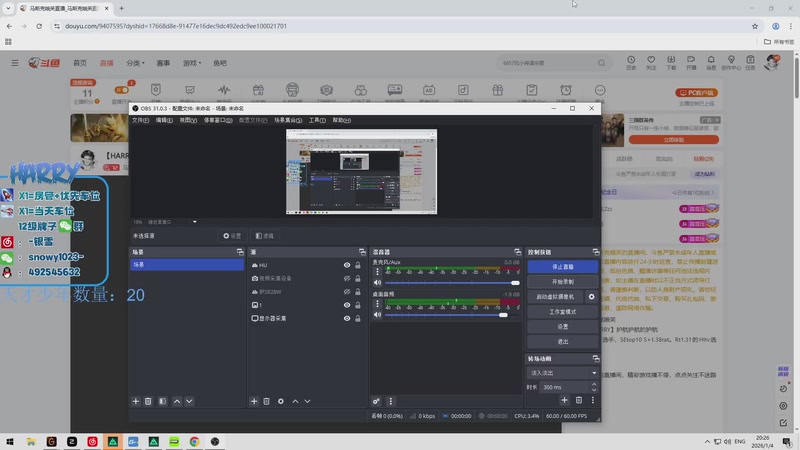The height and width of the screenshot is (450, 800).
Task: Open virtual camera settings gear icon
Action: pyautogui.click(x=591, y=297)
